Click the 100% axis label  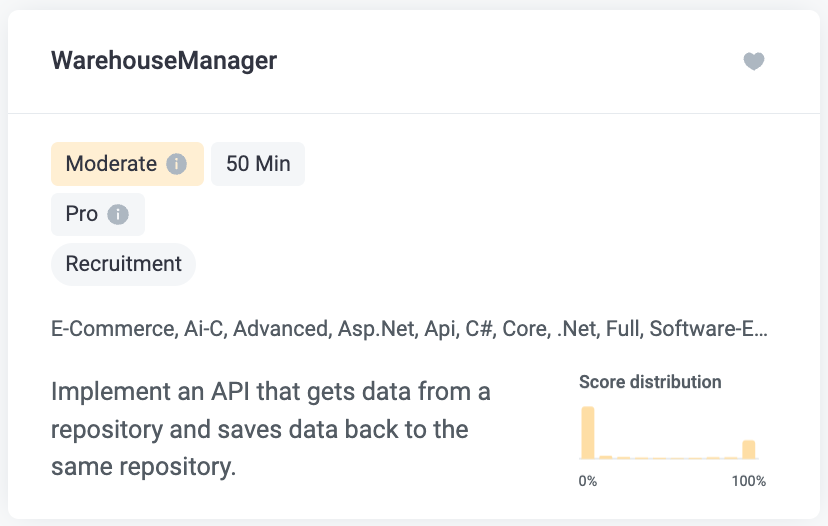click(749, 481)
